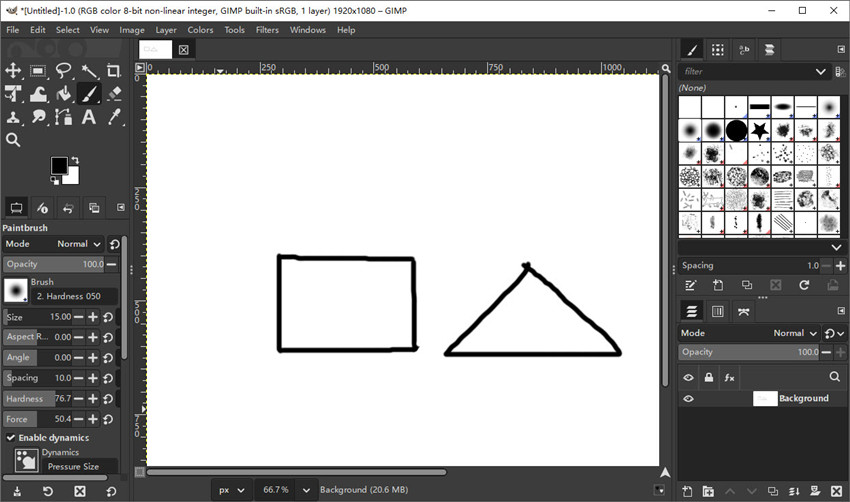The image size is (850, 502).
Task: Click the Pressure Size dynamics field
Action: pyautogui.click(x=80, y=466)
